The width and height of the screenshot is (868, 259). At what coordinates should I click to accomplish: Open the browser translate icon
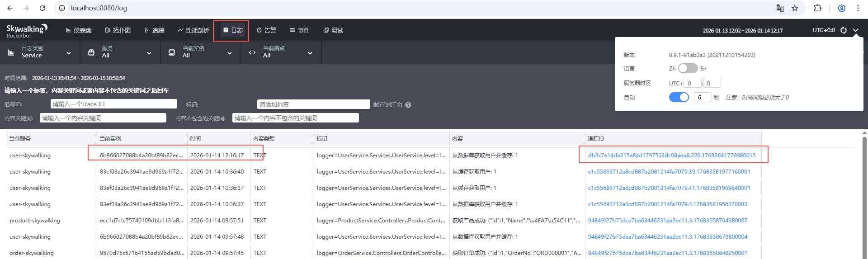780,8
